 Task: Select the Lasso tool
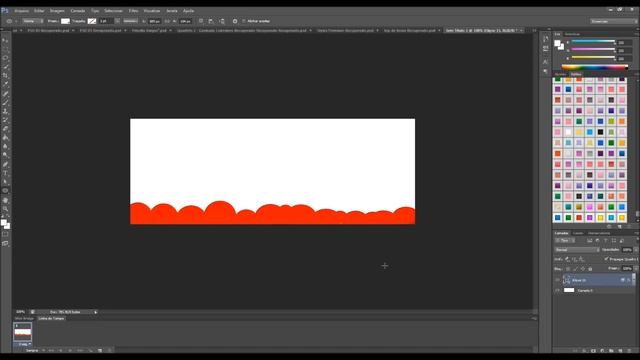5,58
